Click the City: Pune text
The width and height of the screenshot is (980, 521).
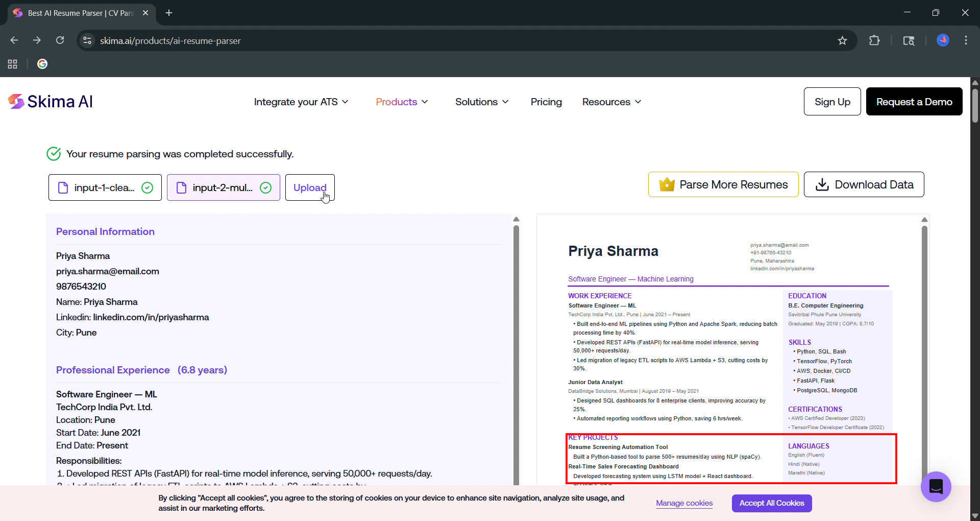click(77, 333)
